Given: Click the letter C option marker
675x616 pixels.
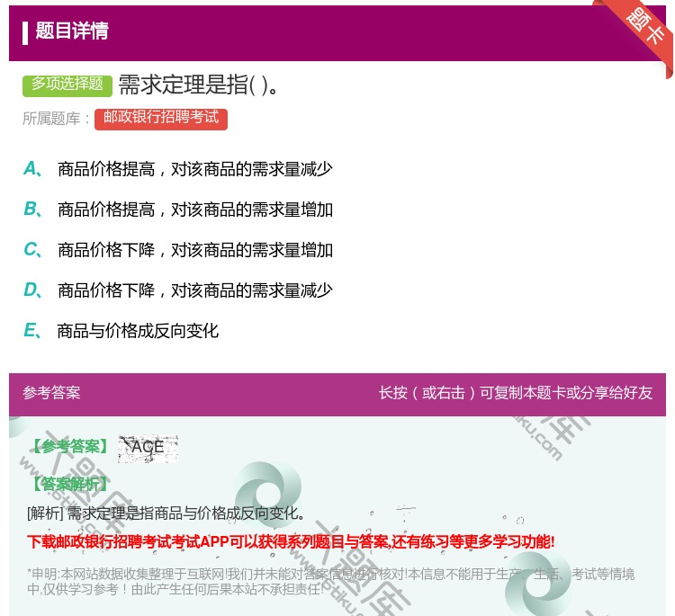Looking at the screenshot, I should [32, 250].
